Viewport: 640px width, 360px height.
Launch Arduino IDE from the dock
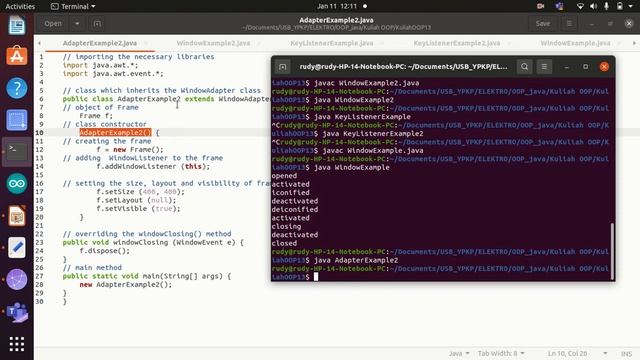(17, 184)
